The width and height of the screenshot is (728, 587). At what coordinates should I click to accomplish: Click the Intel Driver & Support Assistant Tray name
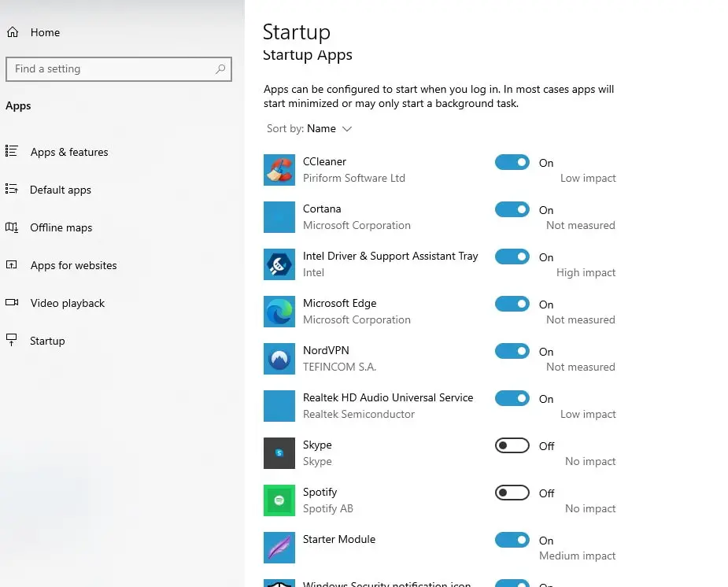click(390, 257)
